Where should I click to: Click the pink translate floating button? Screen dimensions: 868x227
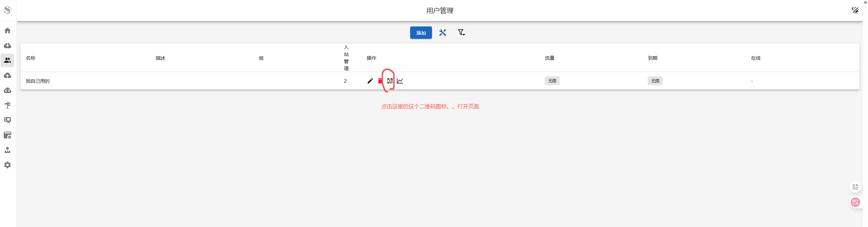pyautogui.click(x=855, y=202)
